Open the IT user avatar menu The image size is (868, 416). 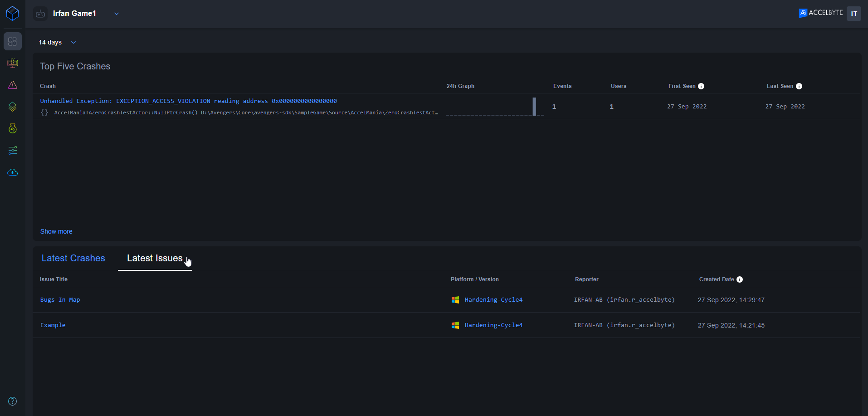click(854, 14)
